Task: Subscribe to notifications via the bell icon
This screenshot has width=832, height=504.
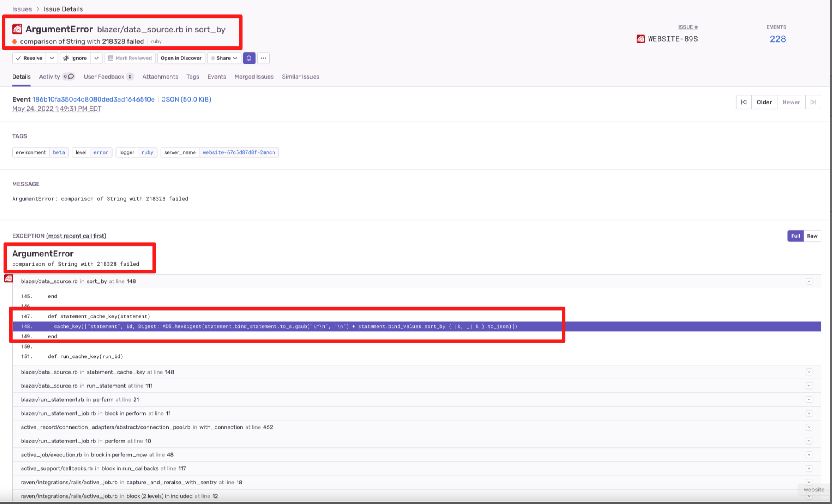Action: (249, 58)
